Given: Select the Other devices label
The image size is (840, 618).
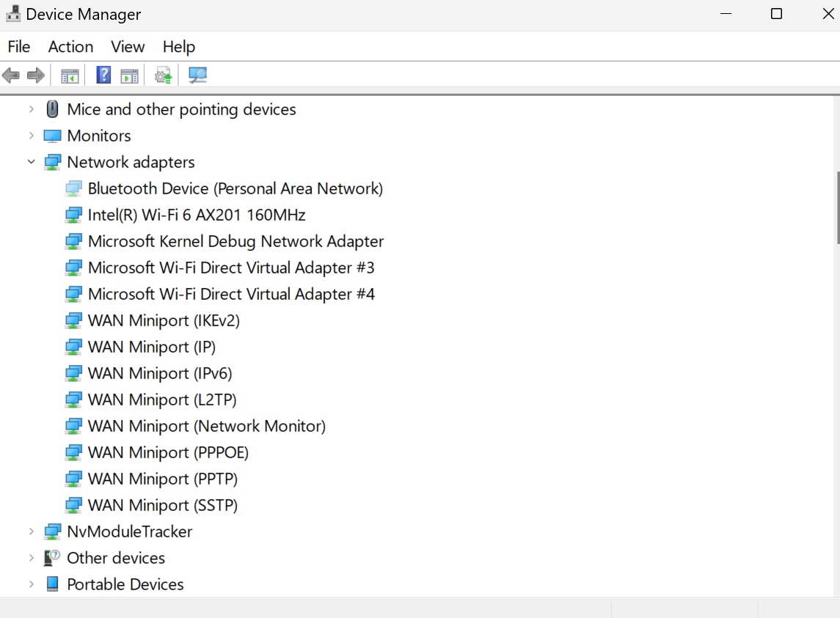Looking at the screenshot, I should click(x=116, y=558).
